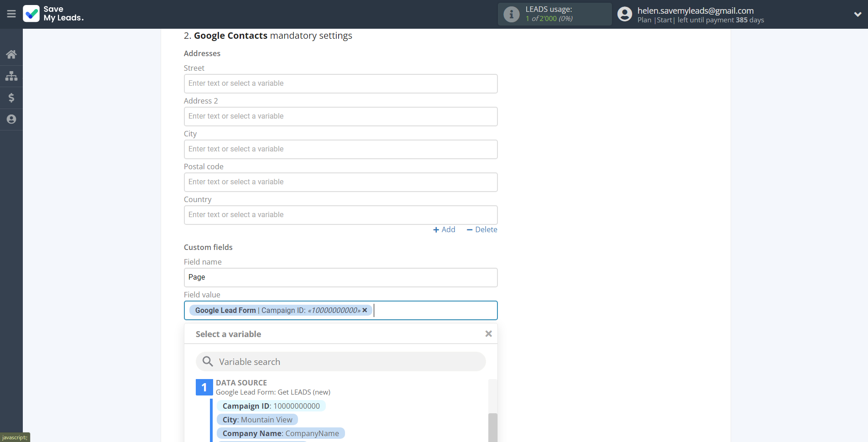Click the Addresses heading

click(202, 53)
